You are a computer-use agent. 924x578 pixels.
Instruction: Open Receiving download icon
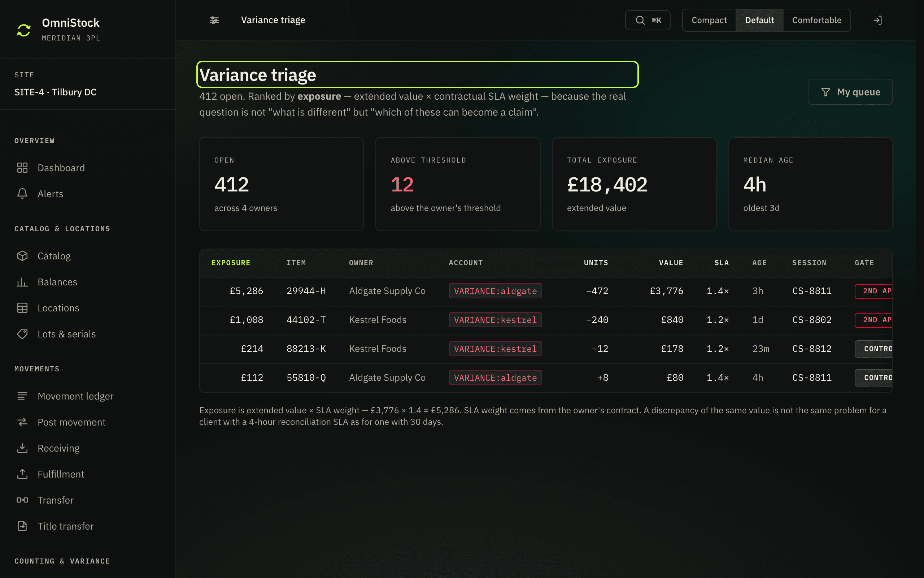[22, 448]
